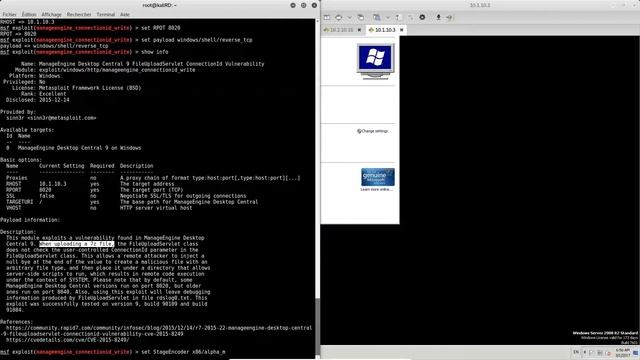Expand the dropdown arrow beside the fit-window icon

(x=350, y=17)
